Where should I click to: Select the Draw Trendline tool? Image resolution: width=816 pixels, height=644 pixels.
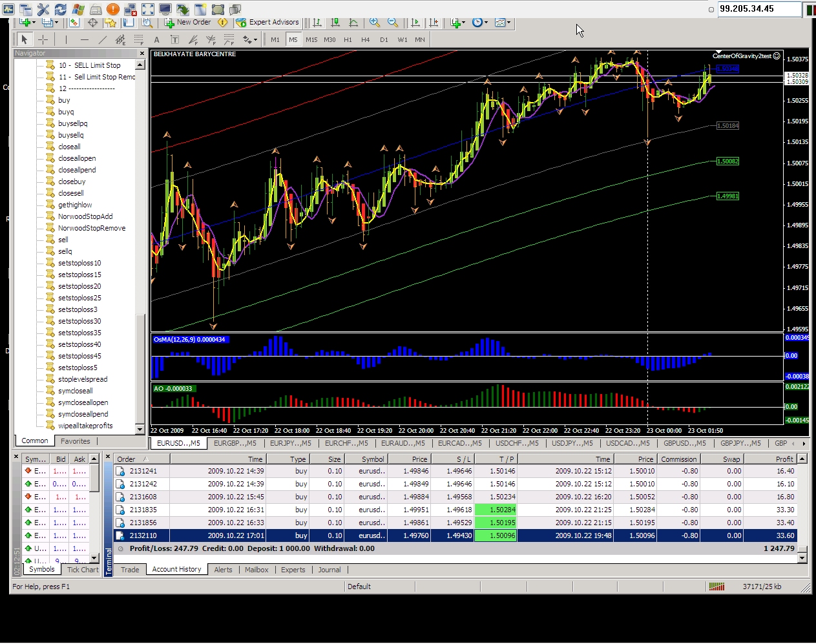coord(102,40)
